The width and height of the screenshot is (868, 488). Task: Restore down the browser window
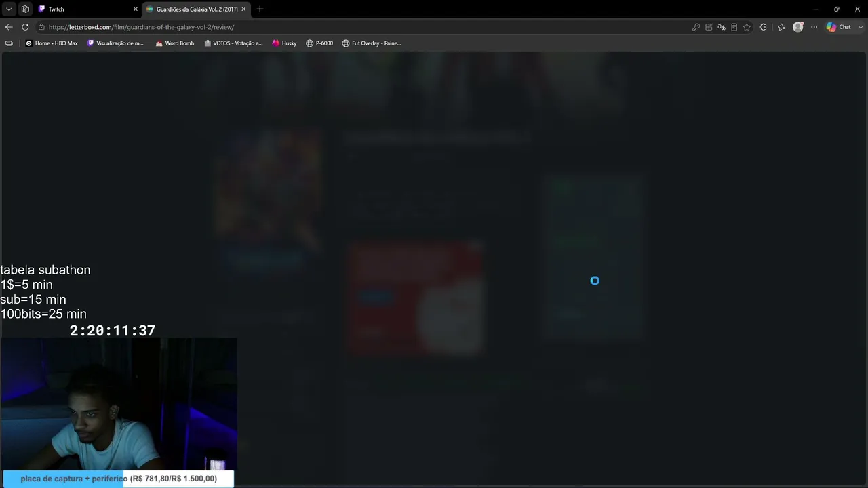[x=837, y=9]
